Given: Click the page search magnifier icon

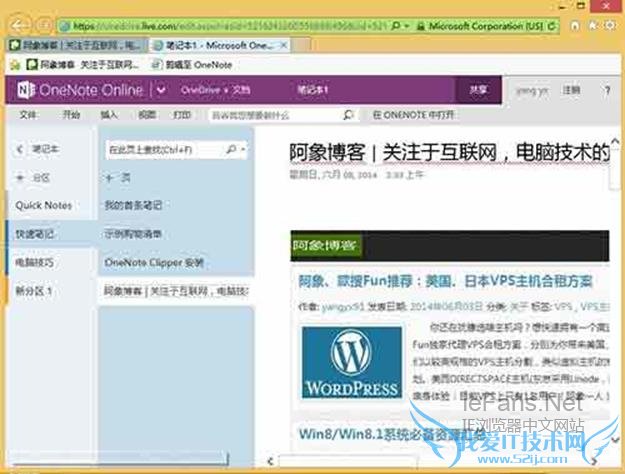Looking at the screenshot, I should pyautogui.click(x=231, y=149).
